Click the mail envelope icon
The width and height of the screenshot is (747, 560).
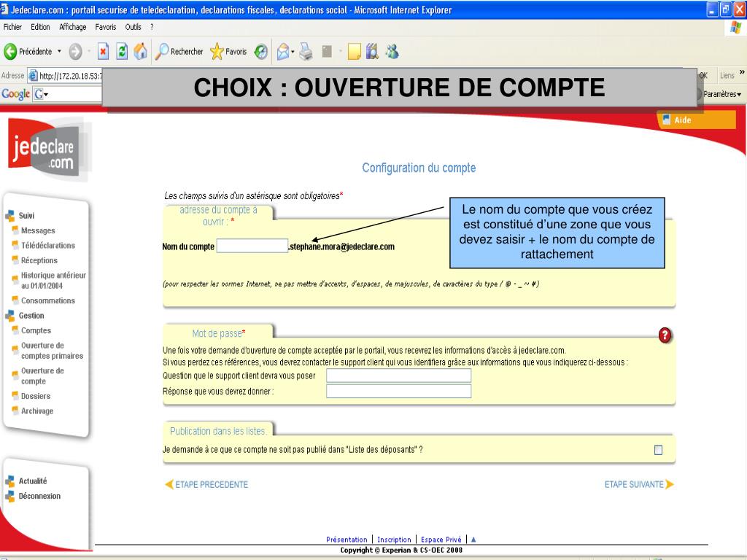click(x=283, y=52)
